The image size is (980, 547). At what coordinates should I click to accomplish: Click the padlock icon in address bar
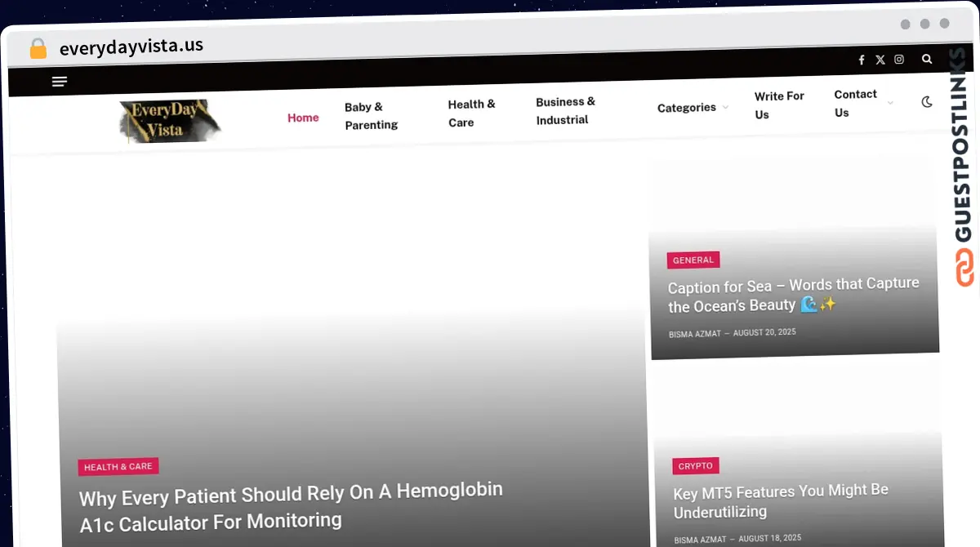[38, 48]
